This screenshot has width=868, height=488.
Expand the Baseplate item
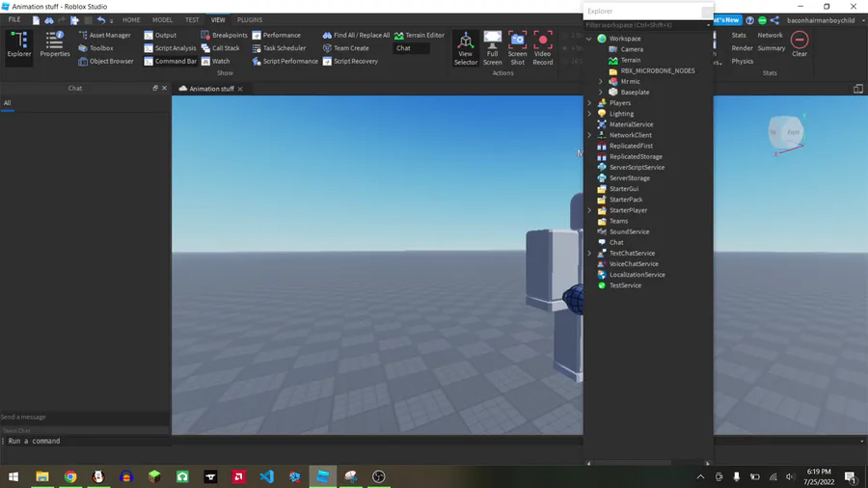tap(601, 93)
